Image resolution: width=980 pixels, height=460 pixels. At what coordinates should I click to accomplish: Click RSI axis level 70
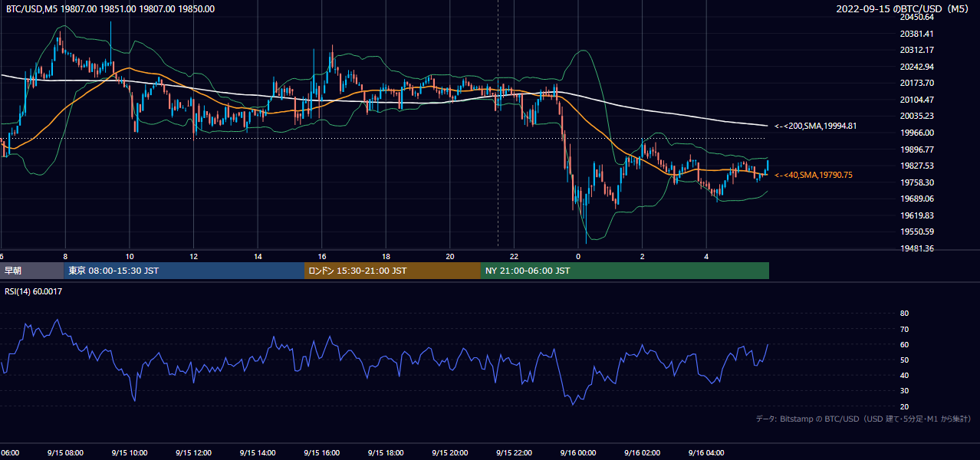pyautogui.click(x=904, y=329)
